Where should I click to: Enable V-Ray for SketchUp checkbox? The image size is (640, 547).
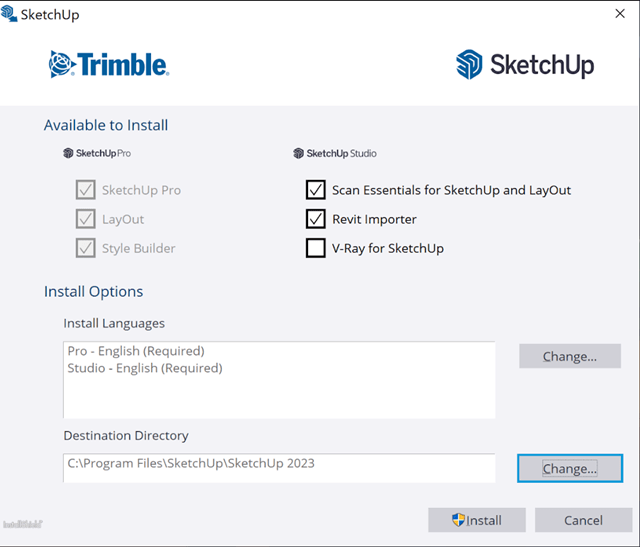coord(316,248)
